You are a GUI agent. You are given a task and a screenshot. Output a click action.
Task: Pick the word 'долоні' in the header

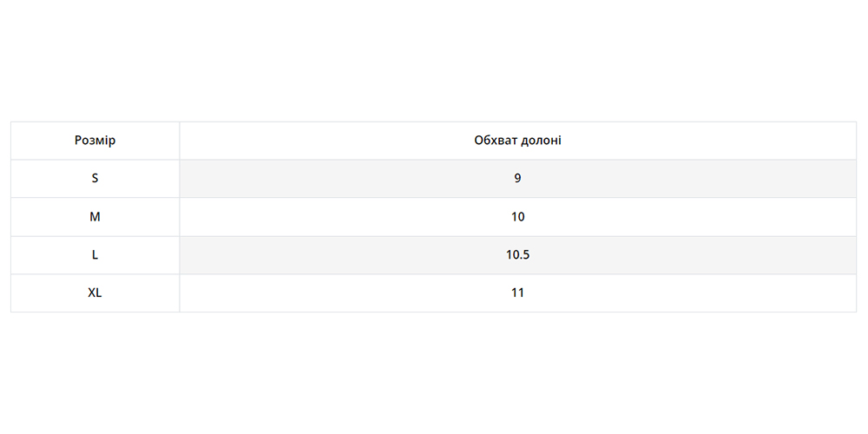click(x=541, y=141)
